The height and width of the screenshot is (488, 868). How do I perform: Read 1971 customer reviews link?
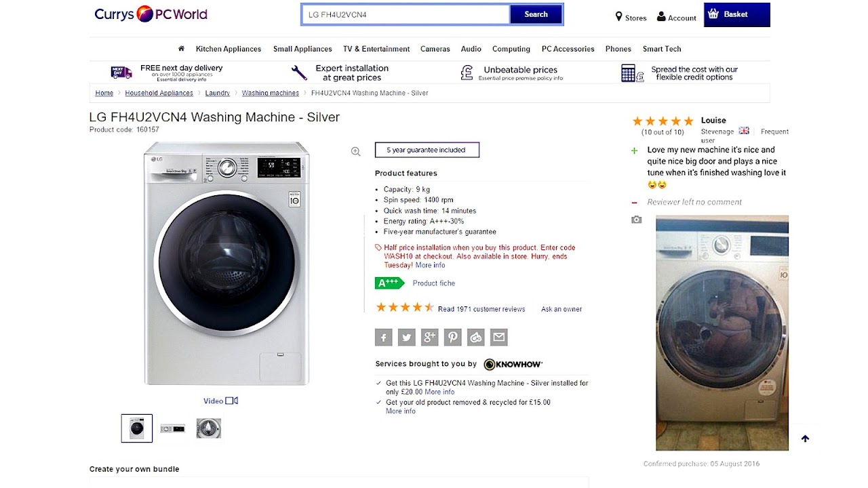[481, 309]
